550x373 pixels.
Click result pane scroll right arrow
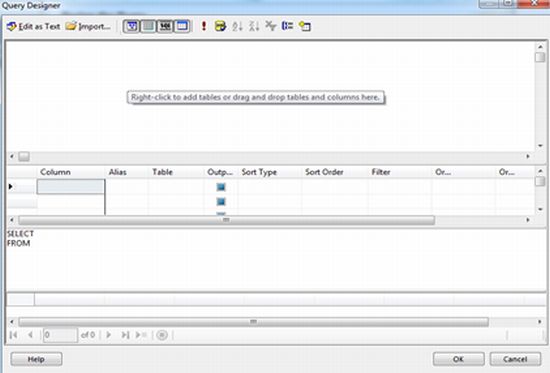[539, 322]
